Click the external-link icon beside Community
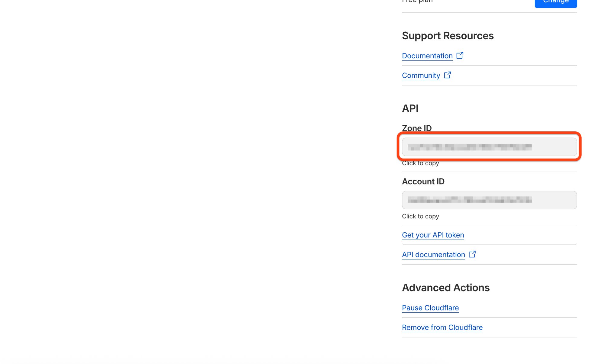Screen dimensions: 604x364 [447, 75]
